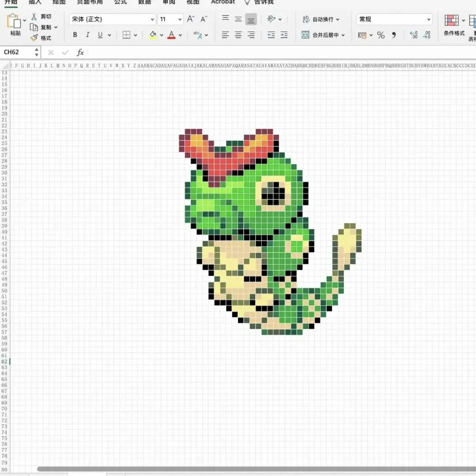
Task: Align text left
Action: tap(225, 35)
